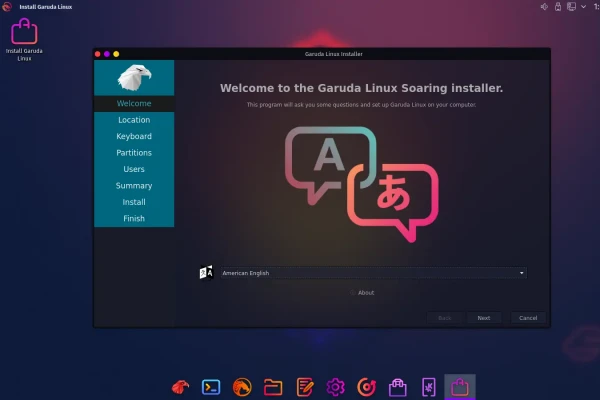600x400 pixels.
Task: Open the display tray icon
Action: [x=571, y=7]
